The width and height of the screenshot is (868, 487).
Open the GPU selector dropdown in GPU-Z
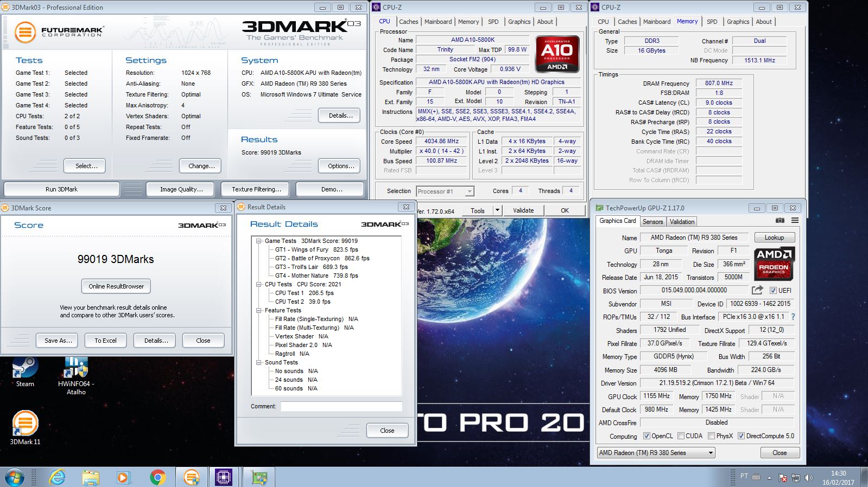click(656, 453)
